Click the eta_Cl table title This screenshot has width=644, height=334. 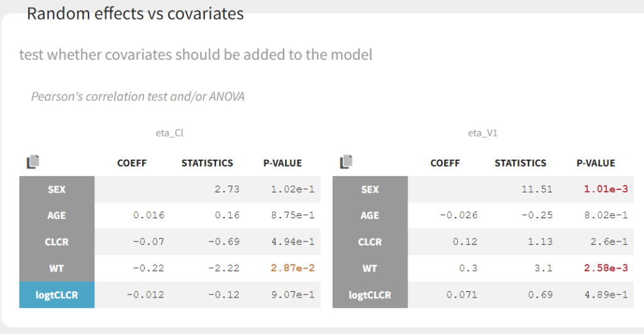click(x=169, y=133)
